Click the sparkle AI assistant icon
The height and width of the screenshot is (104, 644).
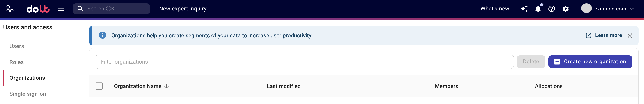tap(524, 9)
